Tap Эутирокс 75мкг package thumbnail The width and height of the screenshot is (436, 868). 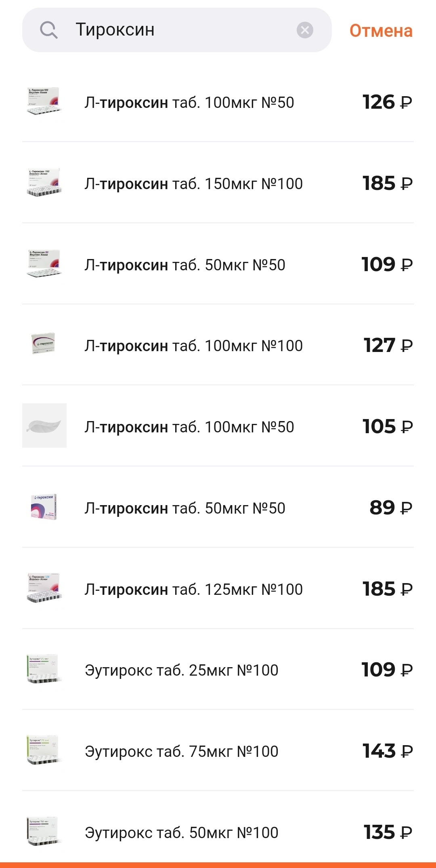(44, 750)
